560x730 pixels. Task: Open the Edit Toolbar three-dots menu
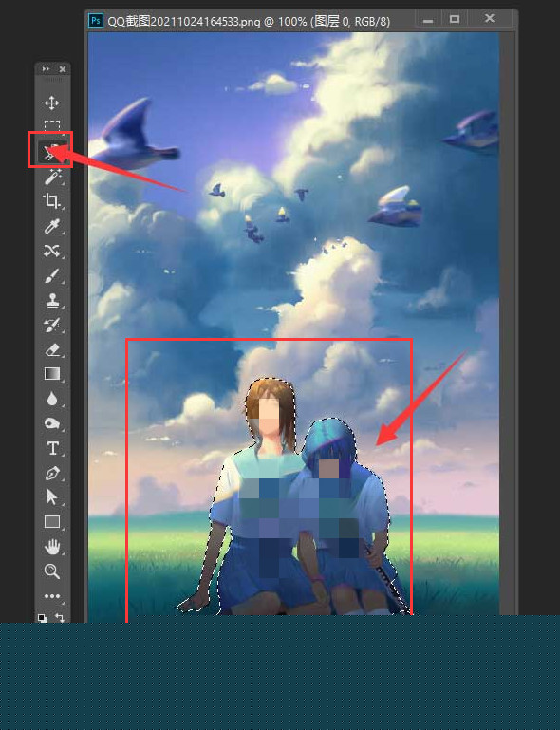pos(52,596)
